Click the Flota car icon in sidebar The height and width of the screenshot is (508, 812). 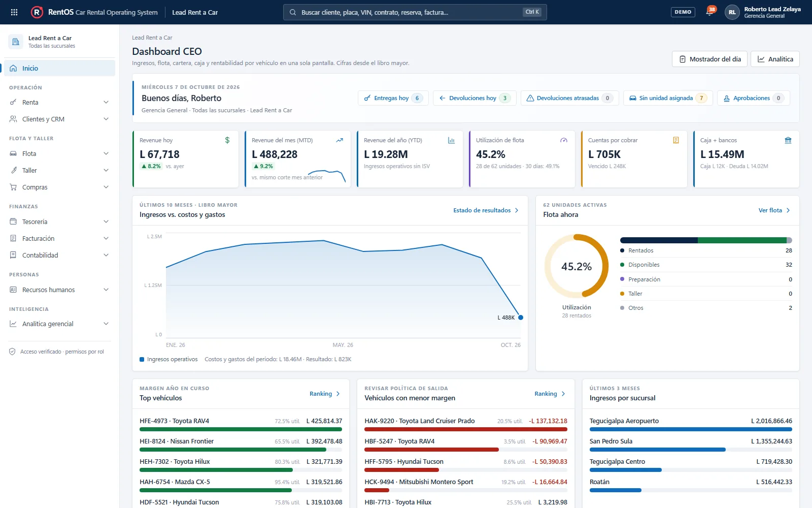14,153
